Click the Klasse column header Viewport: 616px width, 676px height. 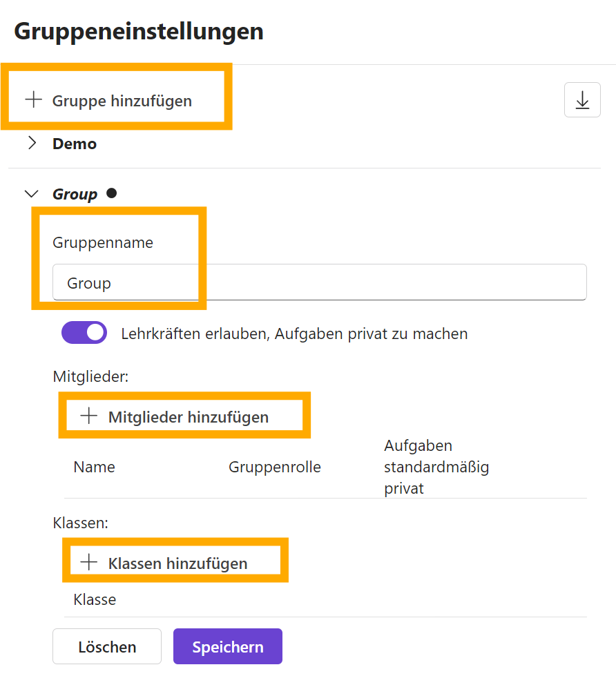95,599
